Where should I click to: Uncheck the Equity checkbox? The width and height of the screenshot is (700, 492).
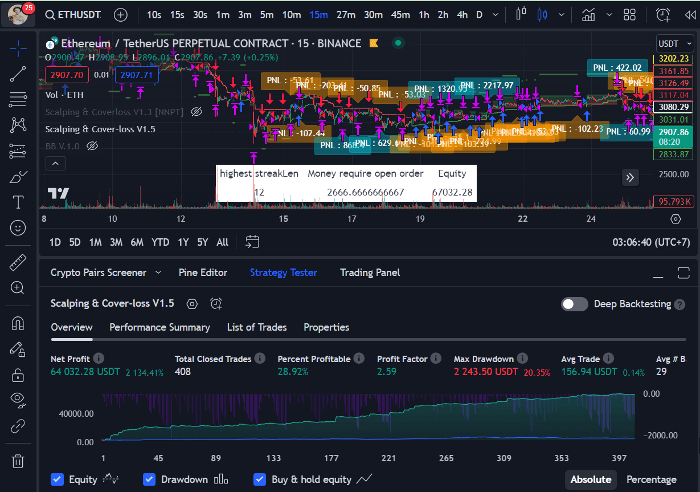57,479
